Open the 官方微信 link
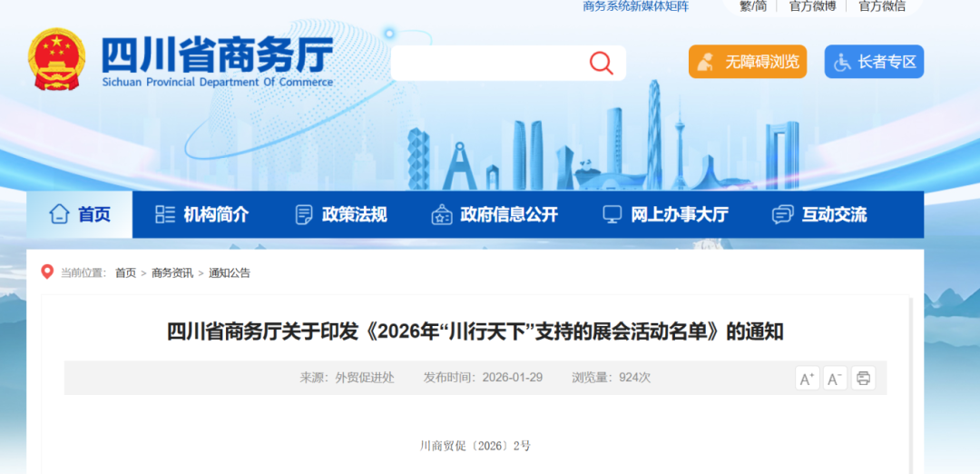This screenshot has width=980, height=474. pyautogui.click(x=882, y=6)
